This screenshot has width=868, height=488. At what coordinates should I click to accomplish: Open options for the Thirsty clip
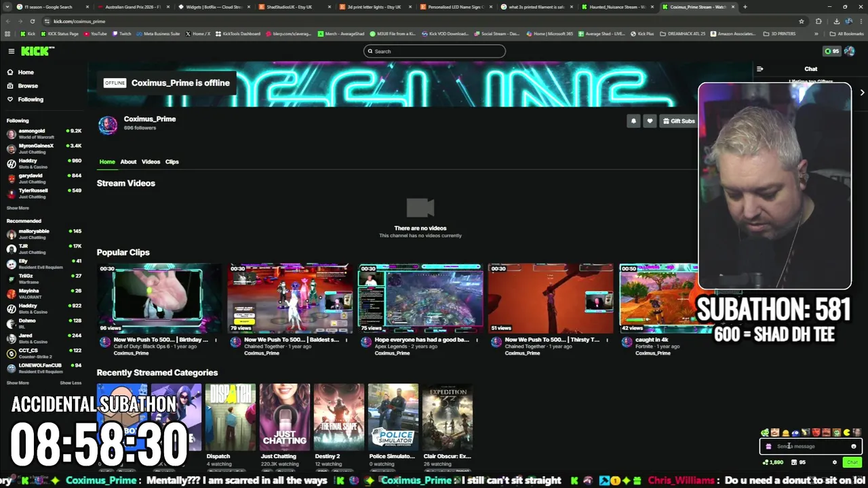click(607, 340)
